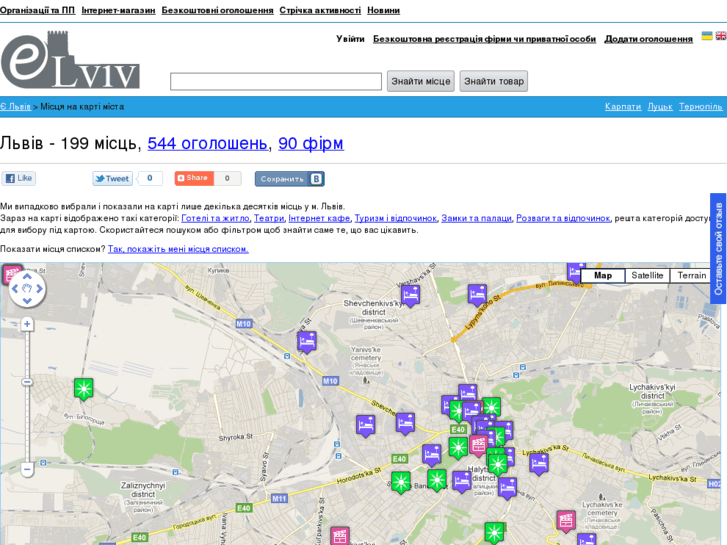The height and width of the screenshot is (545, 727).
Task: Click green marker near Білогорща street
Action: 83,389
